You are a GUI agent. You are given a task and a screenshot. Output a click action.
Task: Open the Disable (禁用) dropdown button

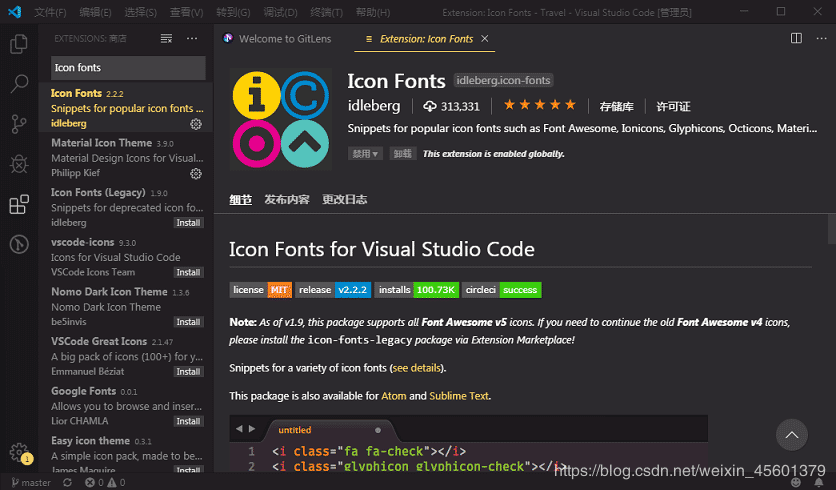click(x=365, y=154)
